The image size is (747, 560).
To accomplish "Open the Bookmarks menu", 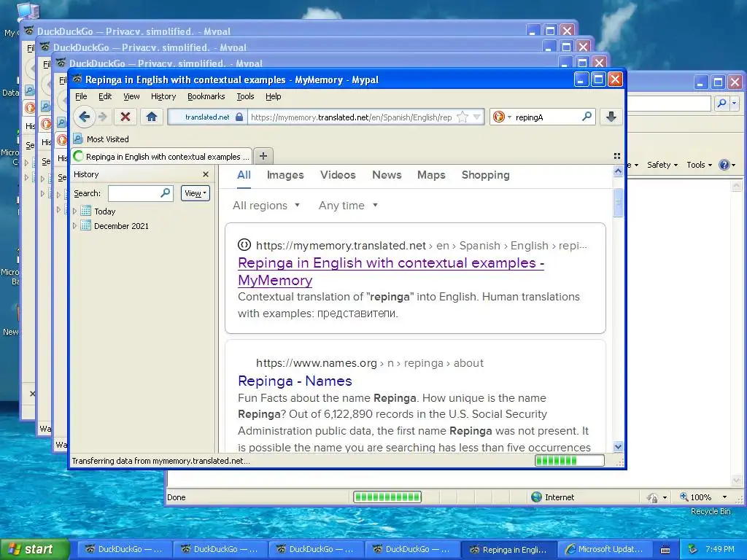I will pyautogui.click(x=206, y=96).
